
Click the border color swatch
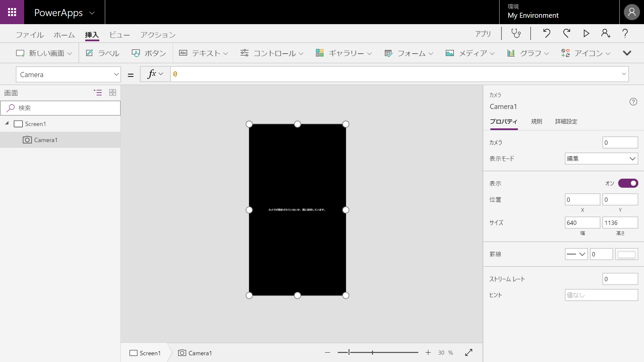tap(626, 254)
